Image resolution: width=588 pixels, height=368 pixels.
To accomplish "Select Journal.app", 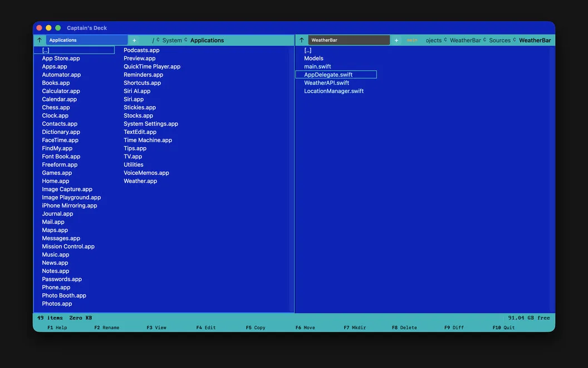I will tap(57, 214).
